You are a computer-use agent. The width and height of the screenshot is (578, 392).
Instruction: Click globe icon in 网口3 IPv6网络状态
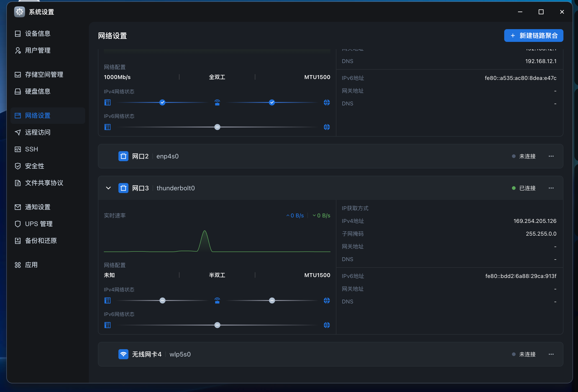(x=327, y=325)
